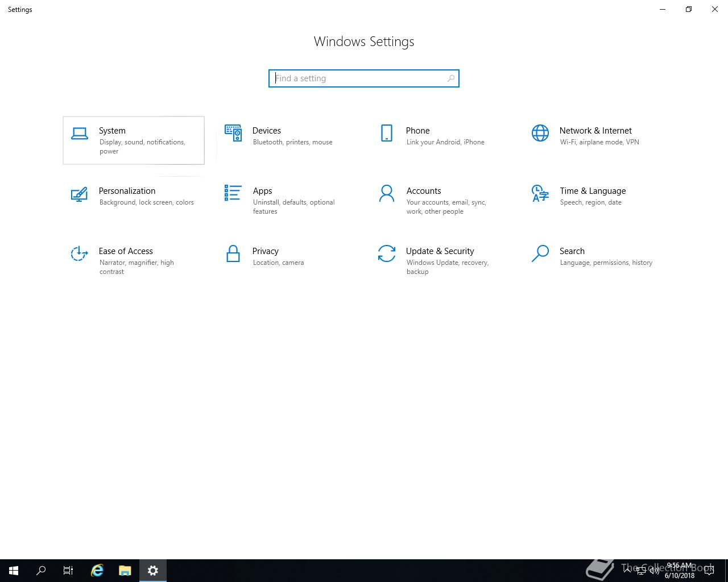Screen dimensions: 728x582
Task: Open the Devices keyboard-speaker icon
Action: pos(233,133)
